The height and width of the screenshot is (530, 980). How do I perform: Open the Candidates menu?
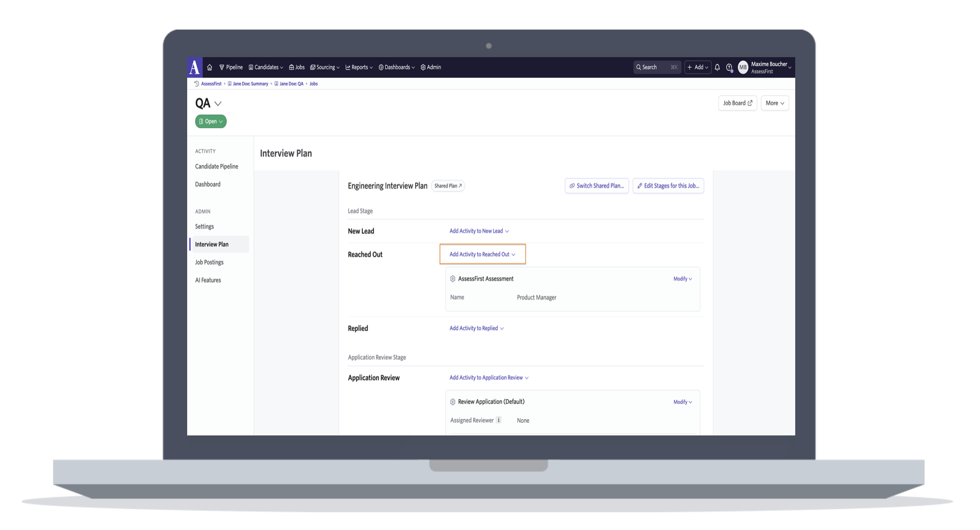(x=266, y=67)
